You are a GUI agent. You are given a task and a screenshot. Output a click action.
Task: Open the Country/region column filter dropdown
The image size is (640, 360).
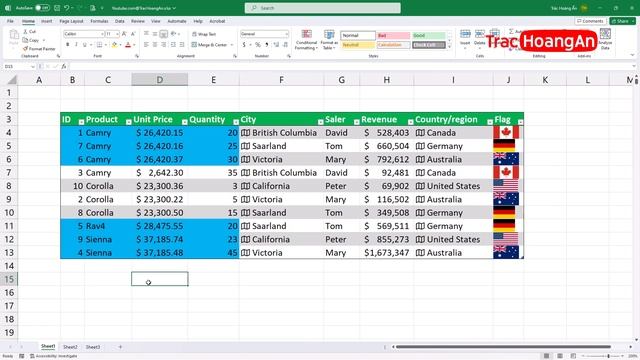click(x=490, y=122)
